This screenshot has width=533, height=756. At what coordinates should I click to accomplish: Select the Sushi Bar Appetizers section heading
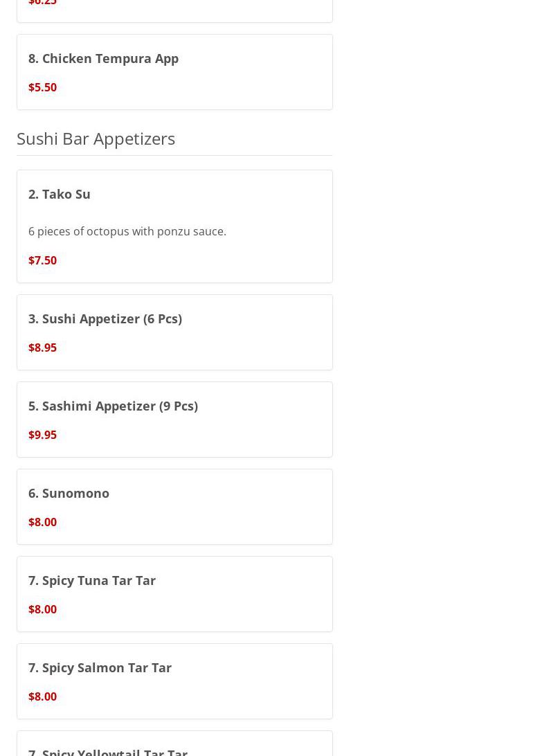pyautogui.click(x=96, y=138)
